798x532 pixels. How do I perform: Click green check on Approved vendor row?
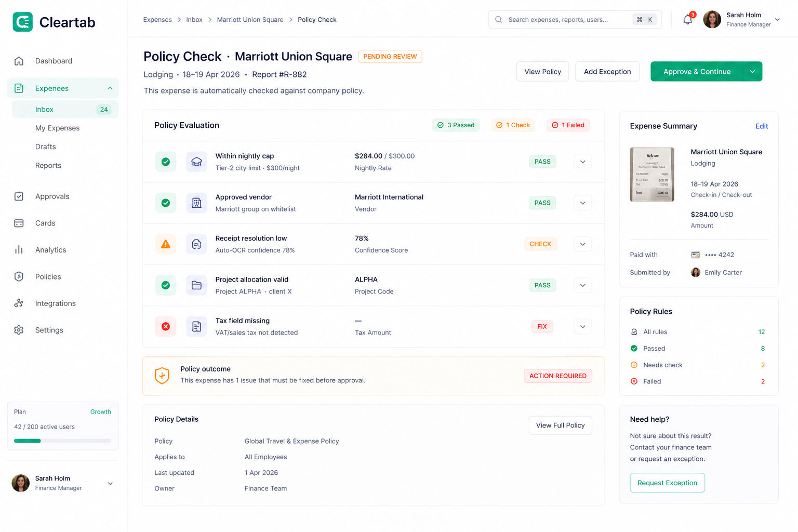(x=166, y=203)
